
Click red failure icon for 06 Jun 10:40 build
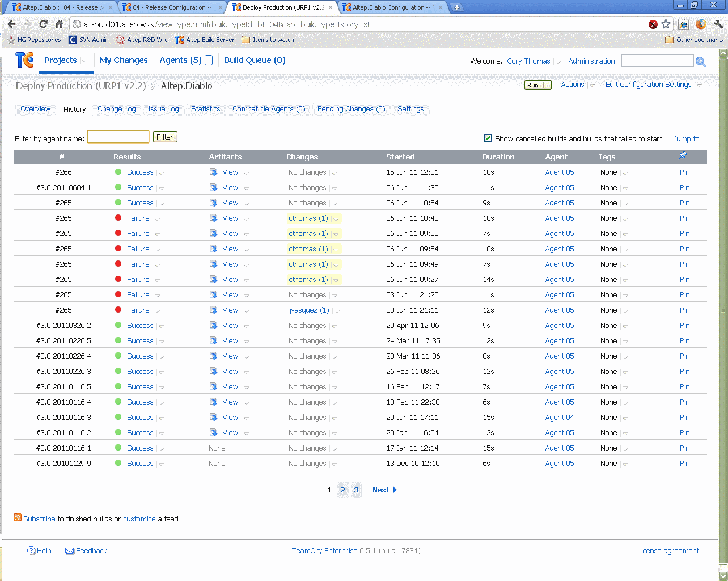pos(118,218)
